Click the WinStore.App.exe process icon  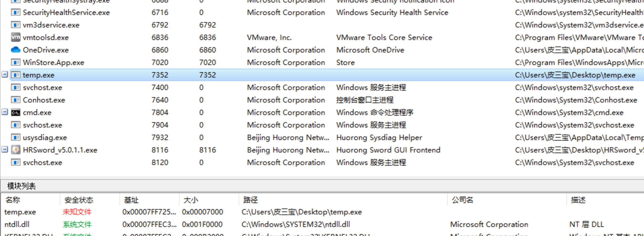click(15, 62)
